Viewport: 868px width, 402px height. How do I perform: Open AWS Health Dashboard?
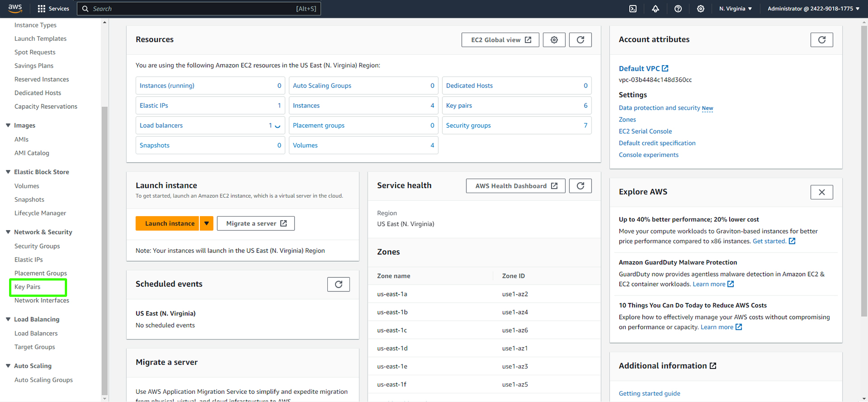click(516, 186)
